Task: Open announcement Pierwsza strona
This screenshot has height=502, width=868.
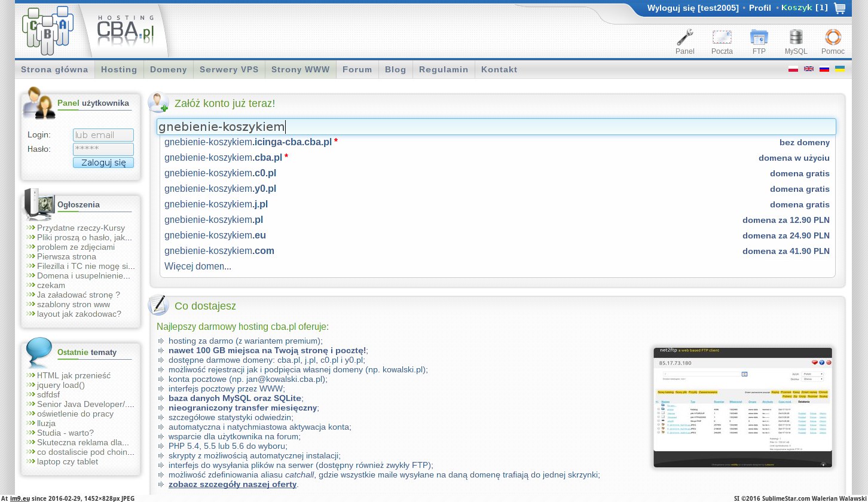Action: click(x=66, y=256)
